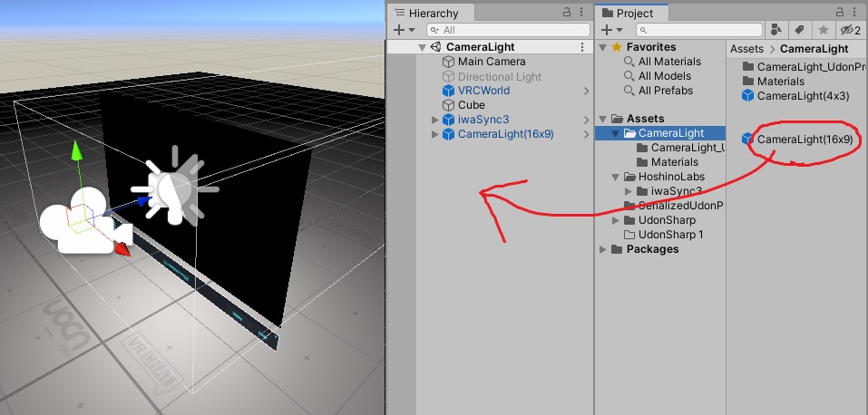This screenshot has width=868, height=415.
Task: Expand the iwaSync3 folder in Project tree
Action: coord(628,191)
